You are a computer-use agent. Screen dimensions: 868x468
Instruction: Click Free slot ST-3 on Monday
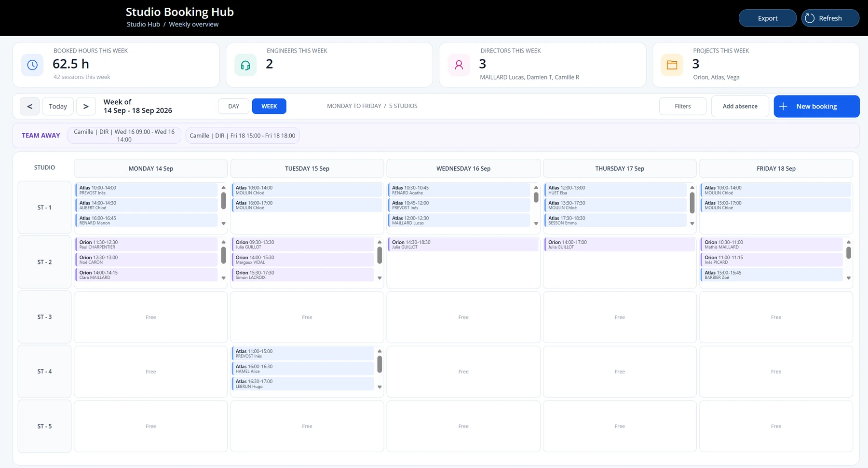(x=150, y=317)
